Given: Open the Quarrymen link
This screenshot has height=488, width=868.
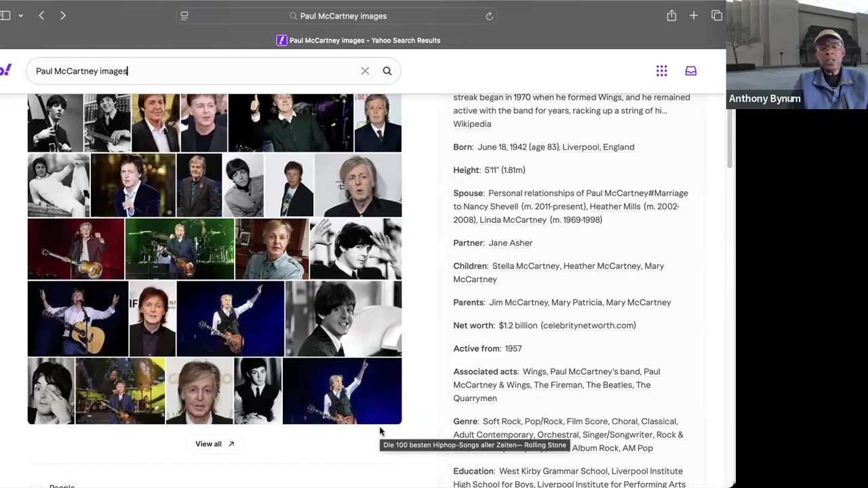Looking at the screenshot, I should point(553,392).
